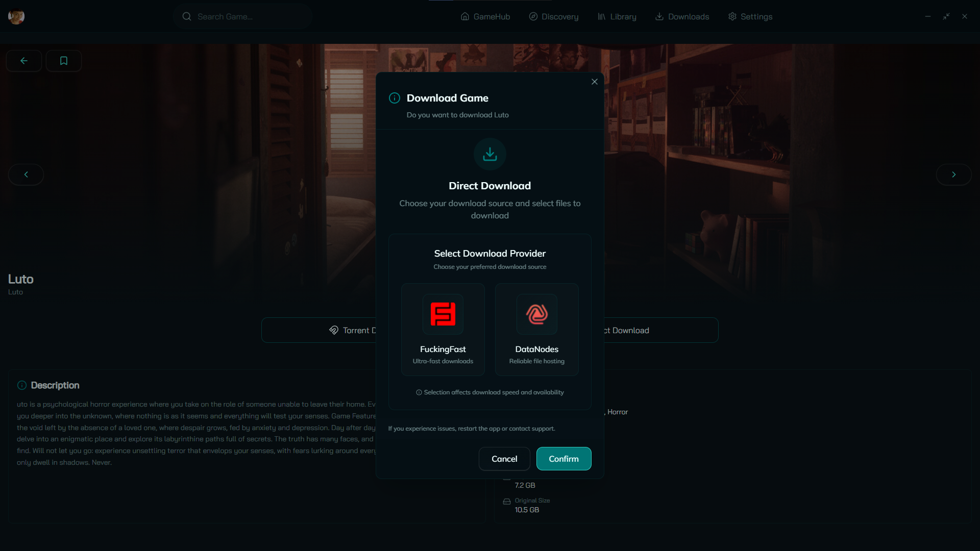The image size is (980, 551).
Task: Click 'Ultra-fast downloads' caption
Action: pyautogui.click(x=443, y=361)
